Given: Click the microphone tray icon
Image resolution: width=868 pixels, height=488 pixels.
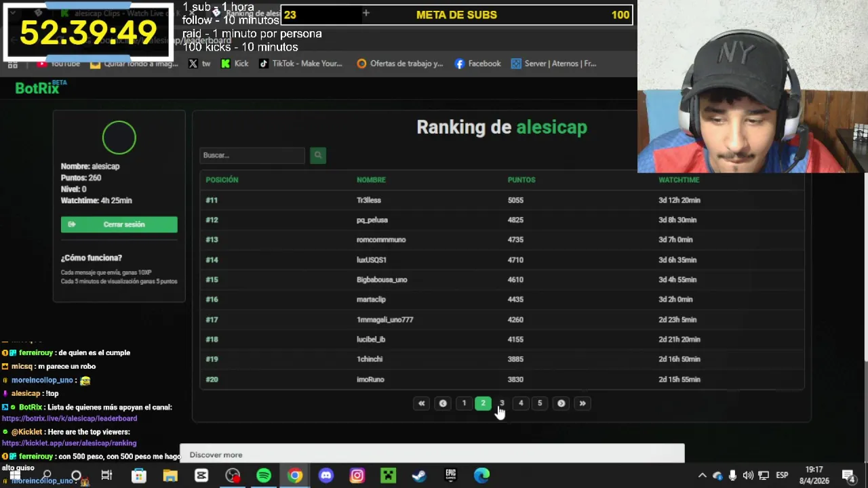Looking at the screenshot, I should (x=732, y=475).
